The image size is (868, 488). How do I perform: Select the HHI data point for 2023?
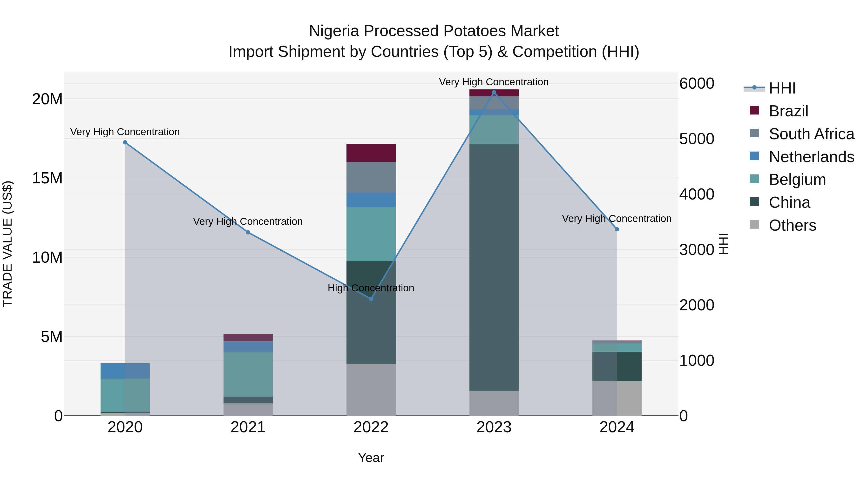click(x=494, y=92)
